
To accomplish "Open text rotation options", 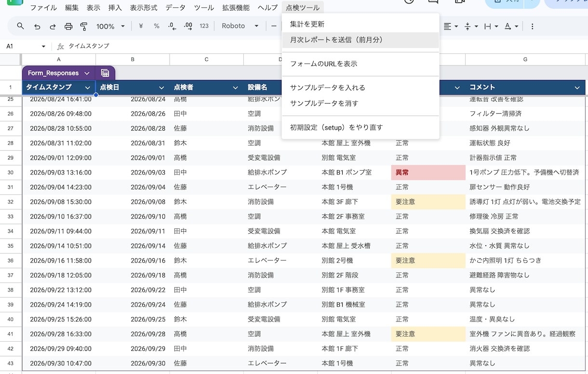I will [511, 26].
